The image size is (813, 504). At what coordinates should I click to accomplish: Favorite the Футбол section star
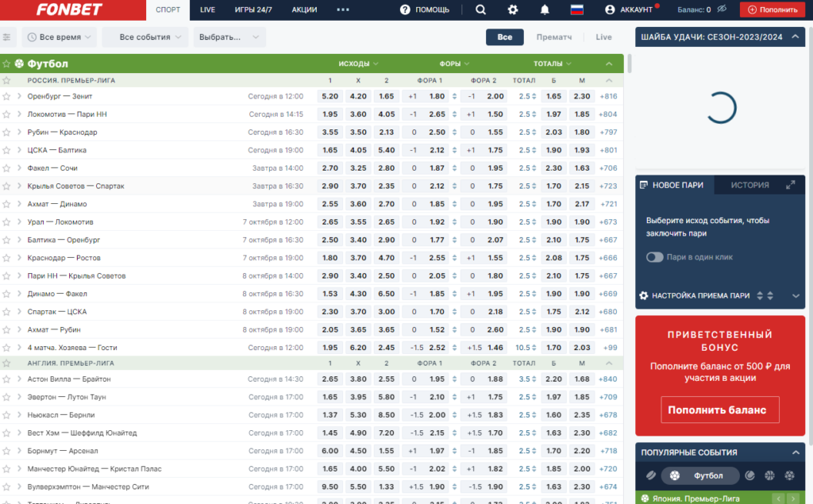pos(6,63)
